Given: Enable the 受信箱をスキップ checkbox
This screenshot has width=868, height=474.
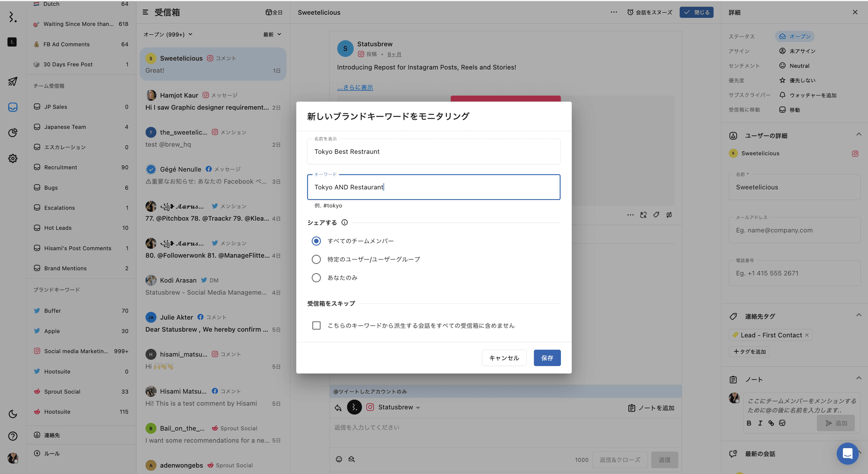Looking at the screenshot, I should click(316, 326).
